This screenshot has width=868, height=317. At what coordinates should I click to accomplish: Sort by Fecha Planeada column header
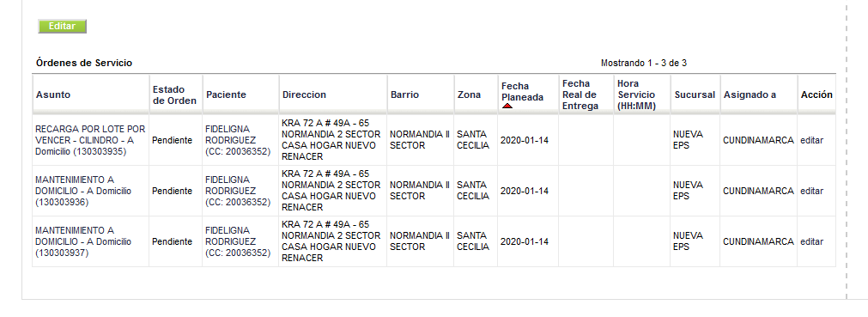(x=522, y=92)
